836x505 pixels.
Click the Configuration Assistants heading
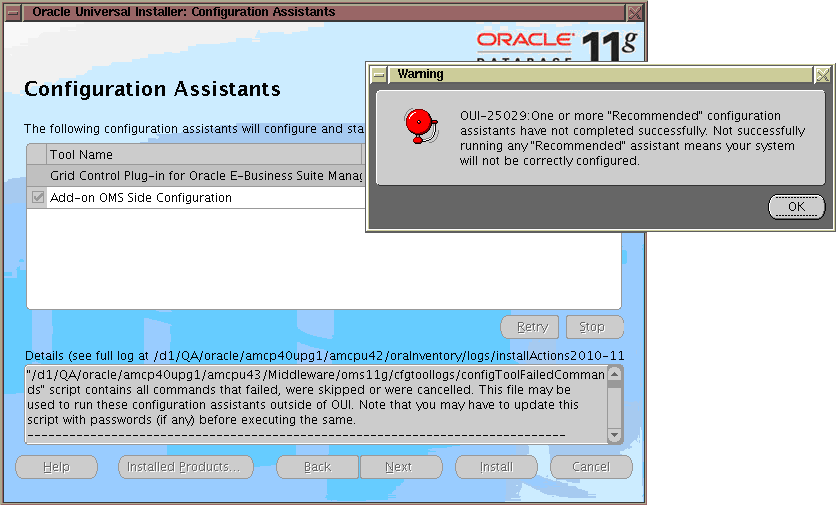click(152, 89)
